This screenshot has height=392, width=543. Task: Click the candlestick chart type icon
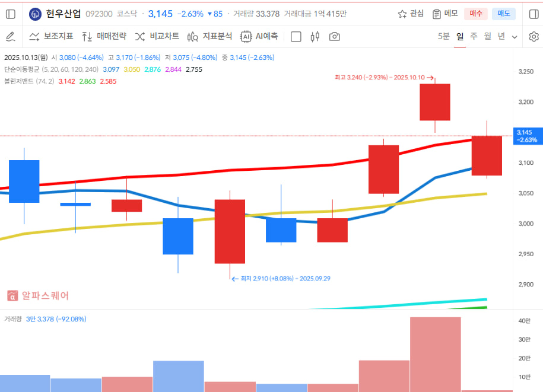click(x=315, y=37)
